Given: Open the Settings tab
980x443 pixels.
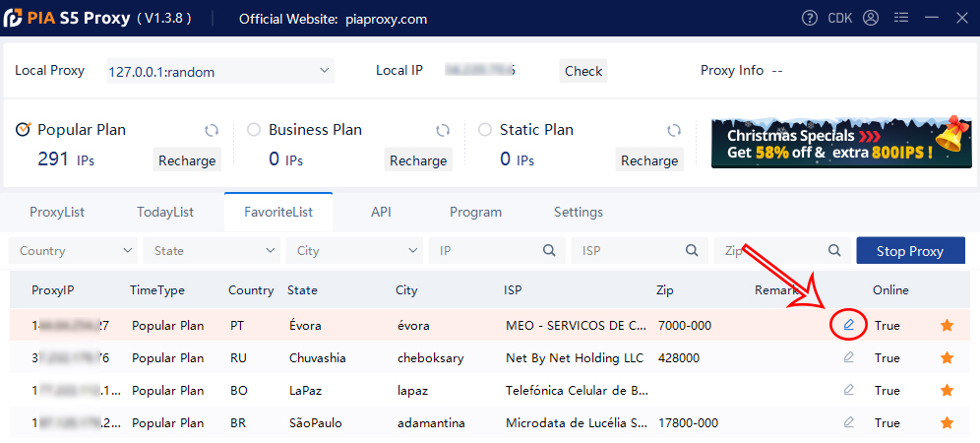Looking at the screenshot, I should point(579,212).
